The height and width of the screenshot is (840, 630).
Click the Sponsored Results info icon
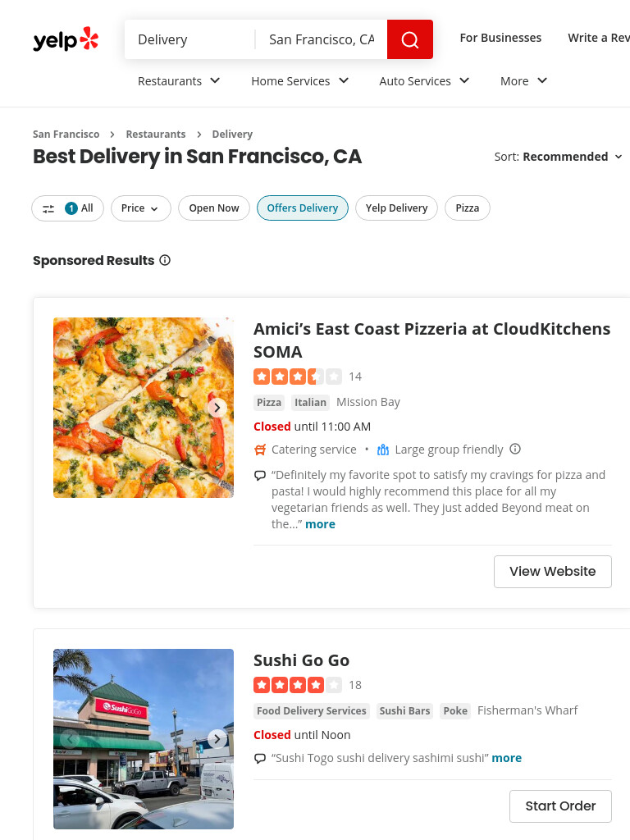click(x=165, y=260)
